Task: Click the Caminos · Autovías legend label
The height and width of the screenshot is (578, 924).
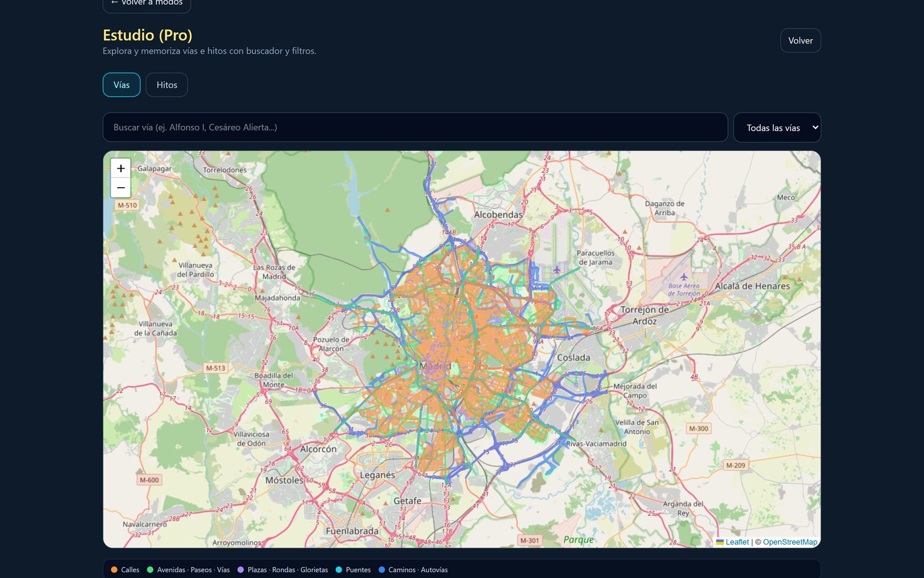Action: click(418, 570)
